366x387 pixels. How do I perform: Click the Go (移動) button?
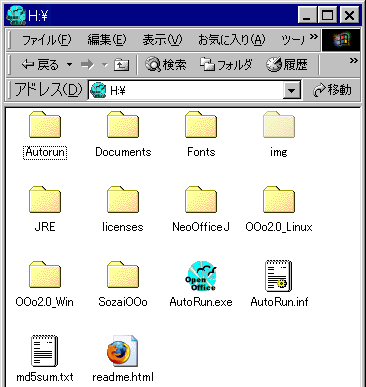click(x=332, y=90)
